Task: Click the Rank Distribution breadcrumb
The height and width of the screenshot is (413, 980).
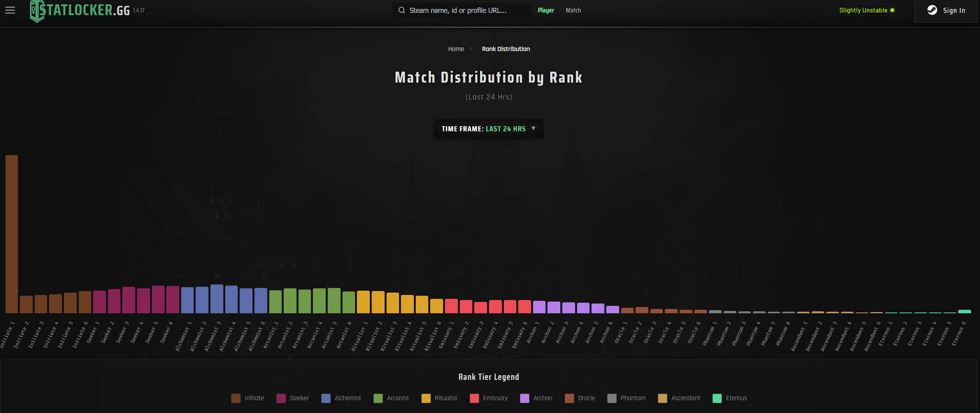Action: click(x=506, y=49)
